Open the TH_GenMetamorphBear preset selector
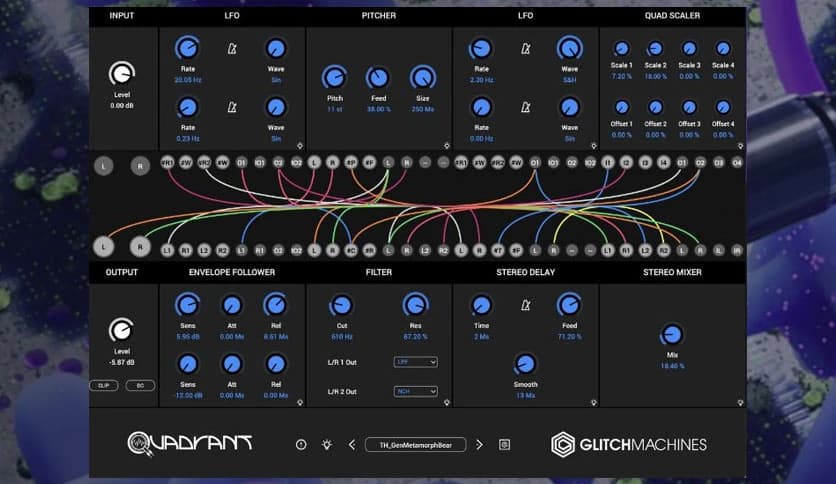Image resolution: width=836 pixels, height=484 pixels. click(415, 445)
